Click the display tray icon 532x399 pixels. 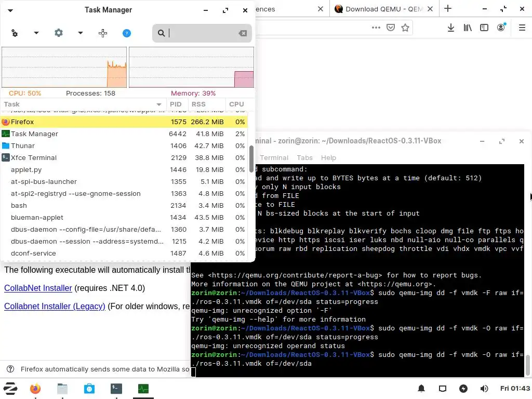tap(443, 389)
